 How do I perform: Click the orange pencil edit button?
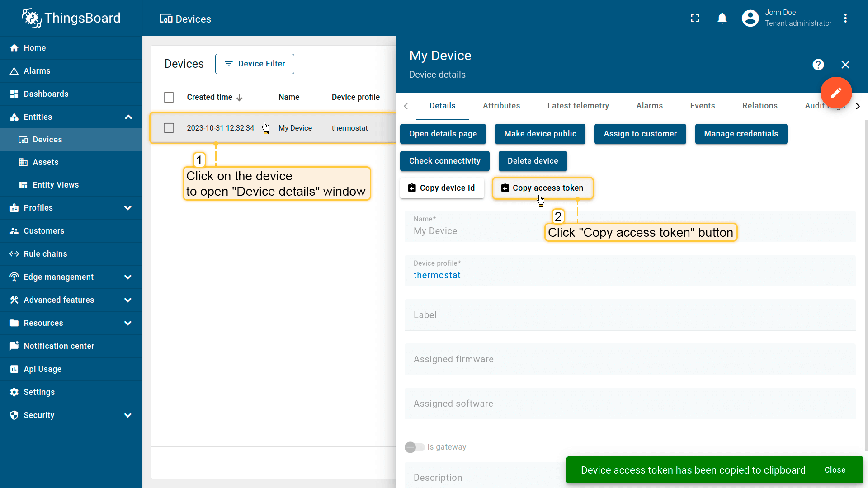click(836, 93)
